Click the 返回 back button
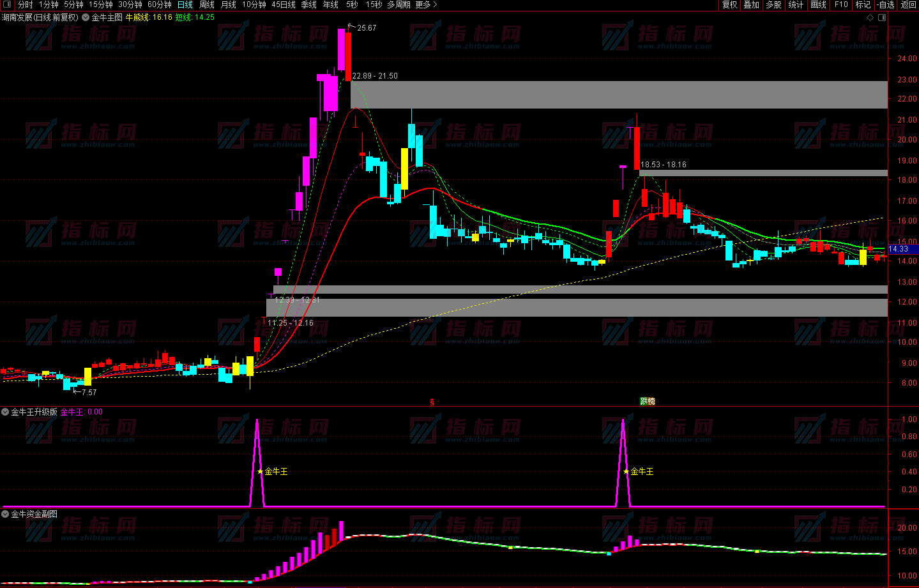This screenshot has width=919, height=588. pyautogui.click(x=909, y=4)
